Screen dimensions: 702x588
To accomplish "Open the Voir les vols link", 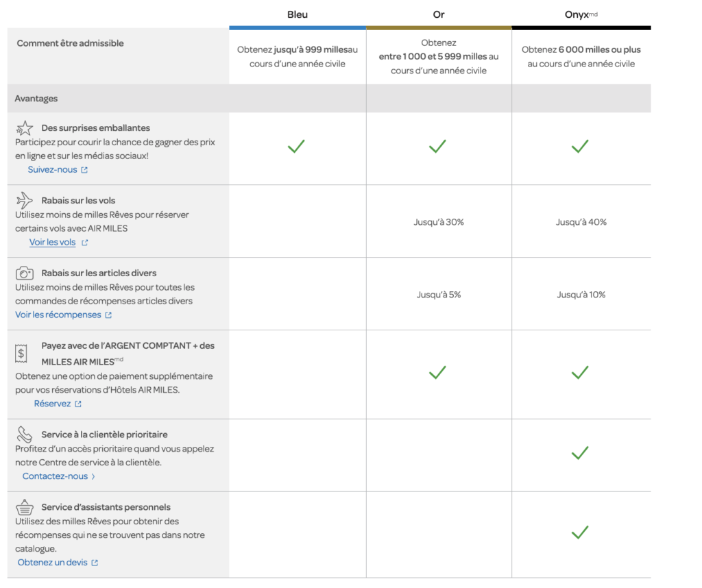I will pyautogui.click(x=53, y=243).
